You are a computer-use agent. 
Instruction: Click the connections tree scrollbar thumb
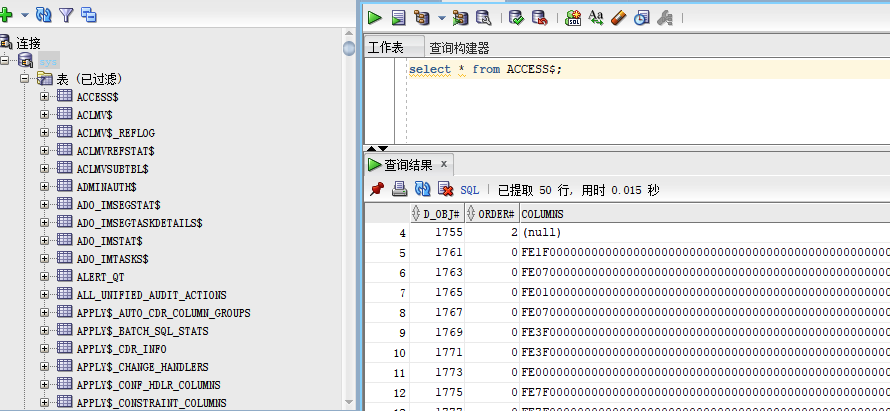pyautogui.click(x=349, y=49)
